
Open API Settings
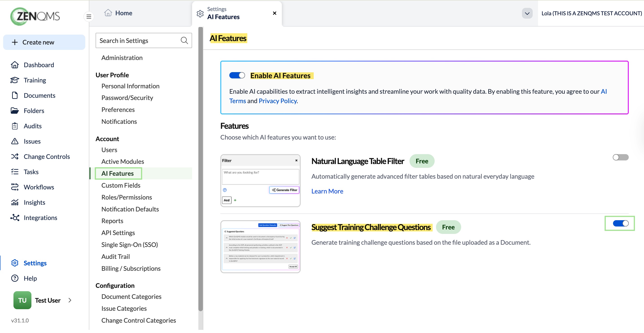[118, 233]
